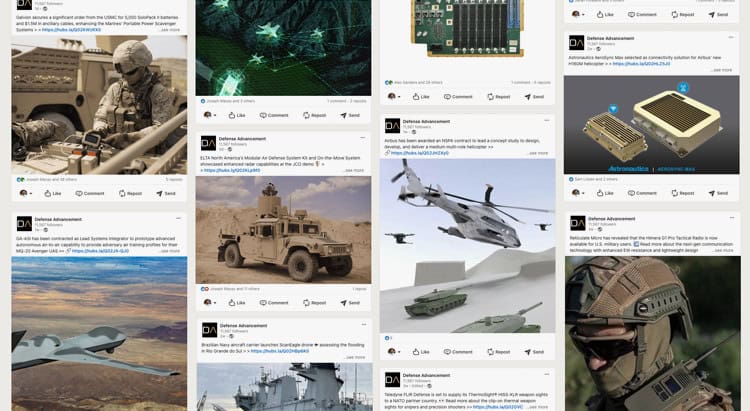Comment on the Astronautics AeroSync Max post
This screenshot has height=411, width=750.
(x=642, y=193)
